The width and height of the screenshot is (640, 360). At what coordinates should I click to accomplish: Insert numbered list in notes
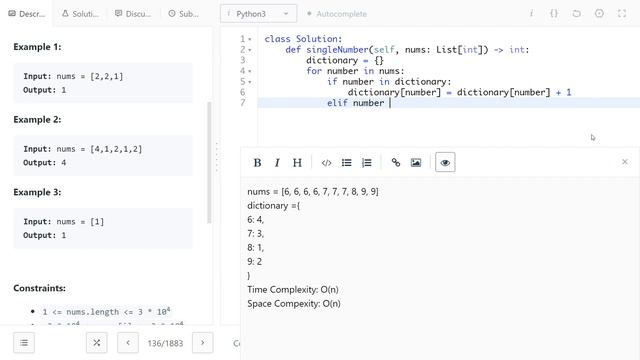point(367,162)
